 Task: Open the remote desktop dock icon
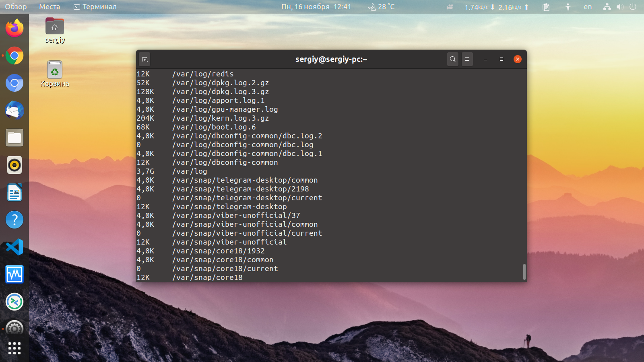click(14, 302)
